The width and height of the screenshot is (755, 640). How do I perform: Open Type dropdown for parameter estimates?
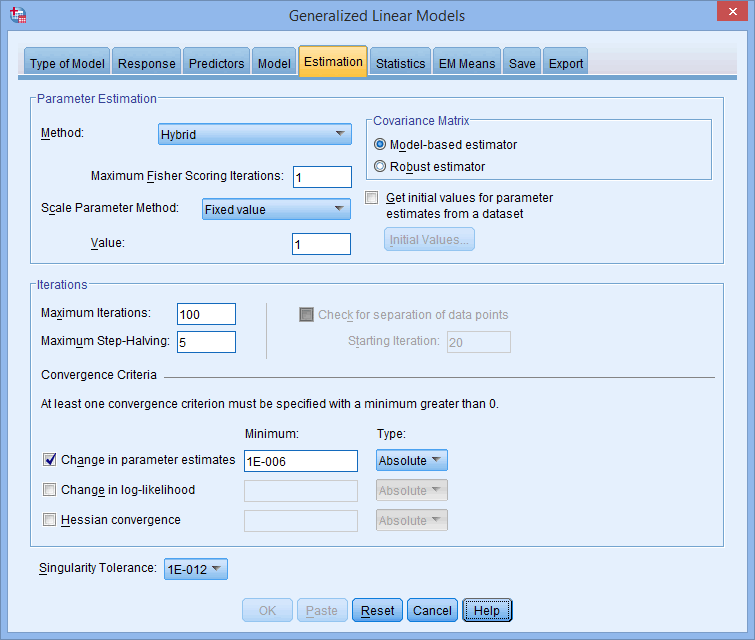click(x=412, y=460)
